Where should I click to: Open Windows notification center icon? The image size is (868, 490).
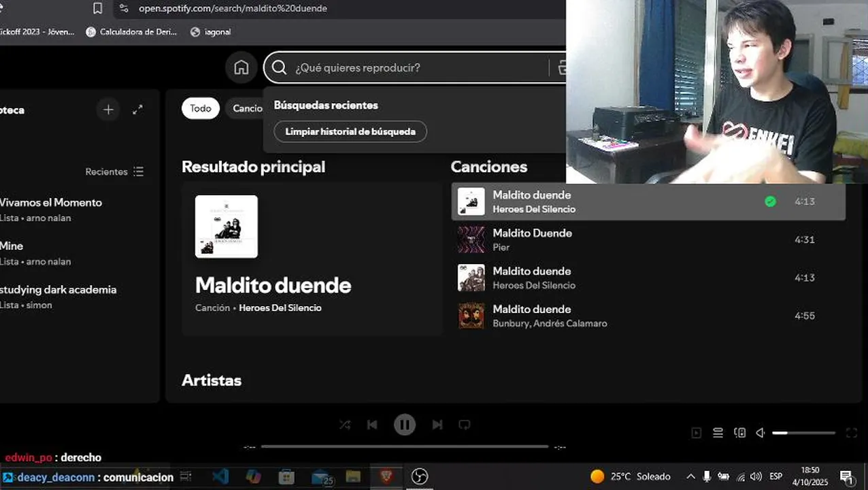[x=847, y=477]
